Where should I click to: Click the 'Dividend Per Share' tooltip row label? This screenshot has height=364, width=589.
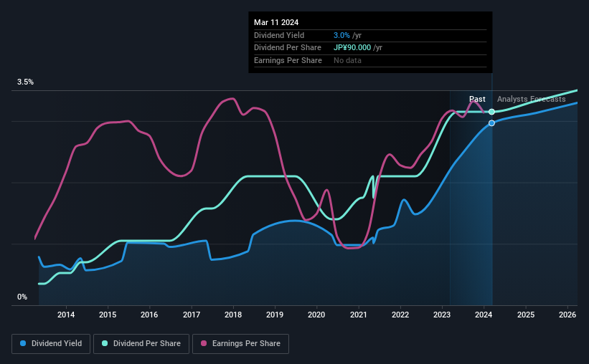pos(288,48)
